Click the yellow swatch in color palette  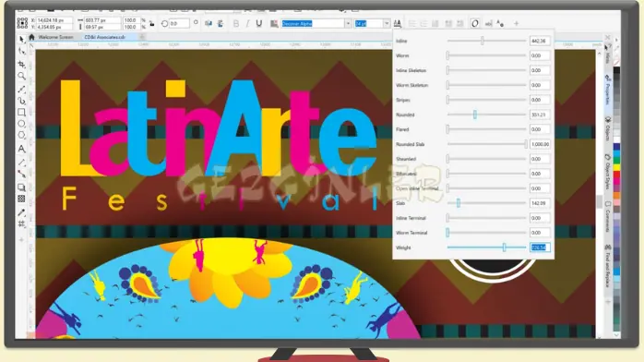click(616, 167)
